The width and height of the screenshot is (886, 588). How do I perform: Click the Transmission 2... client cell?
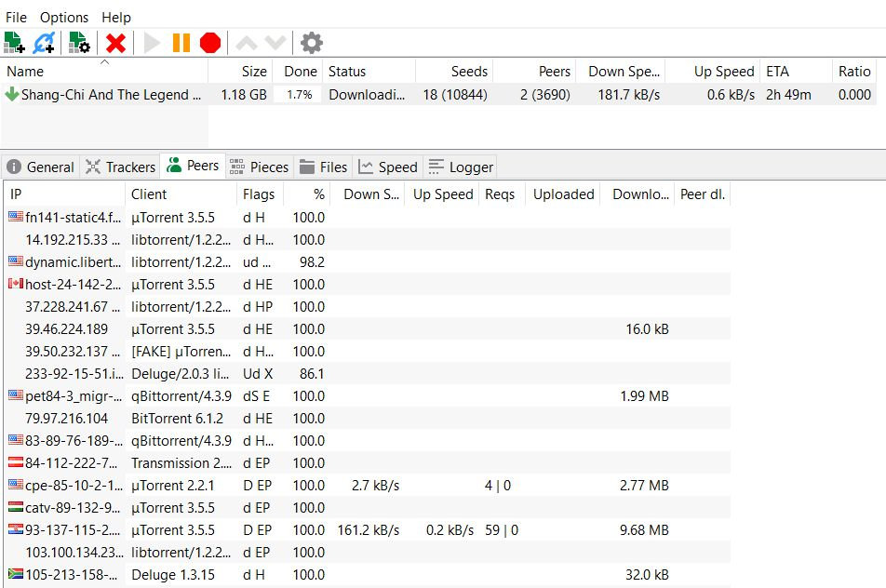[x=181, y=463]
